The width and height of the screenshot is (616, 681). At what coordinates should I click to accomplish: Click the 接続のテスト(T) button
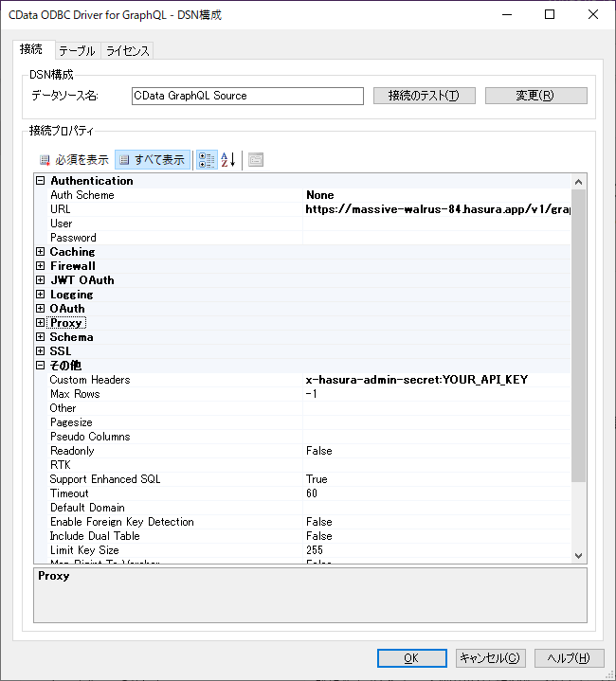click(x=424, y=96)
